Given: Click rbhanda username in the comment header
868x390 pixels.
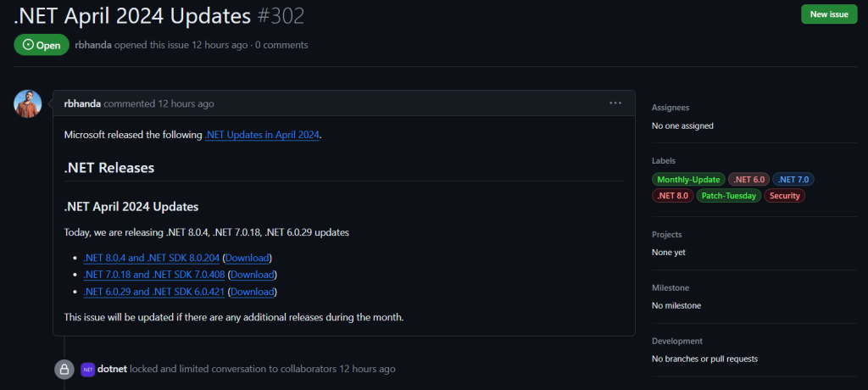Looking at the screenshot, I should [82, 103].
